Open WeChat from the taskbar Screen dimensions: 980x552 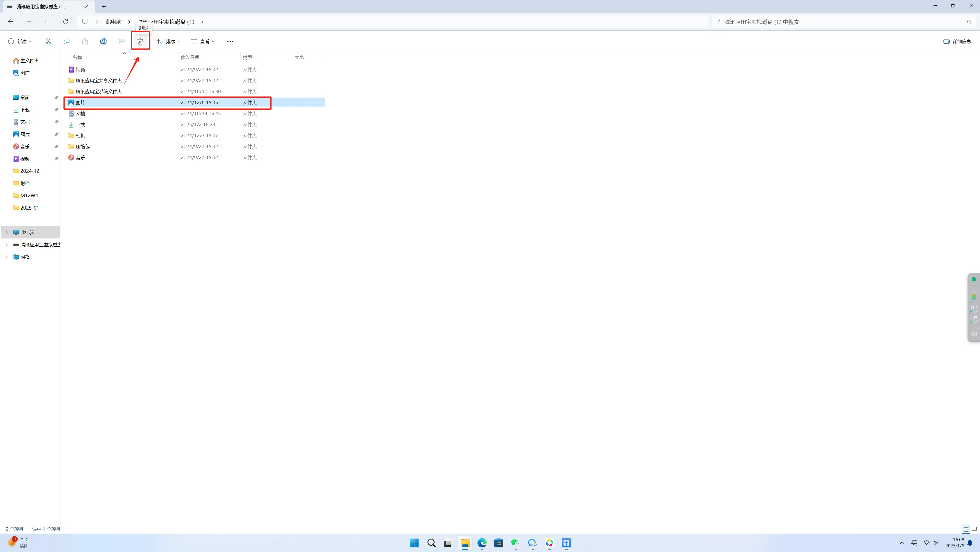(x=515, y=543)
